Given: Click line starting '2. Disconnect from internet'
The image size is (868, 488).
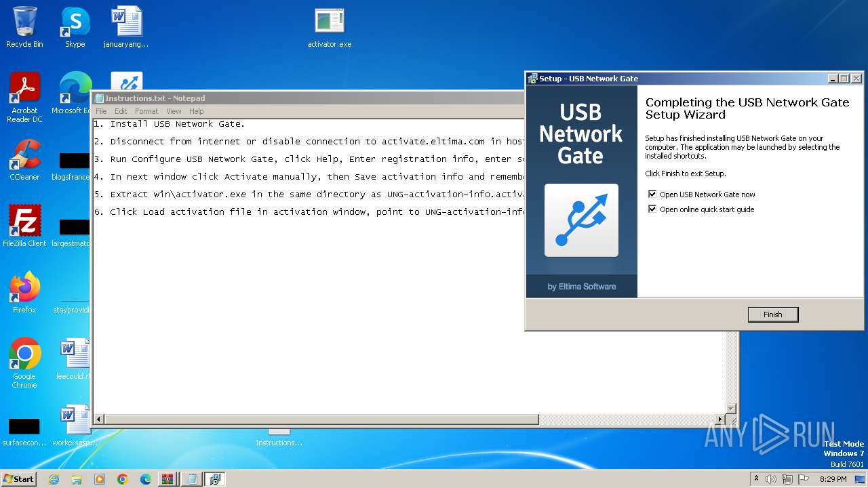Looking at the screenshot, I should 309,142.
